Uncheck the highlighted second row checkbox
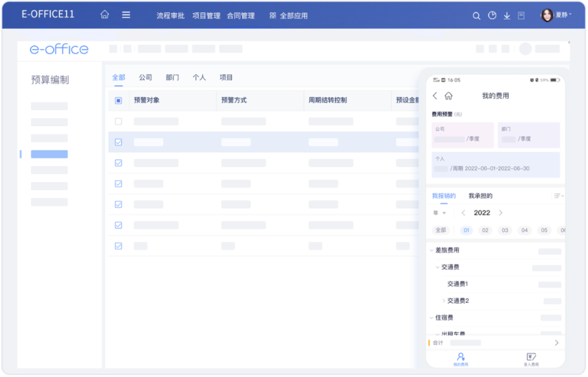 [118, 142]
